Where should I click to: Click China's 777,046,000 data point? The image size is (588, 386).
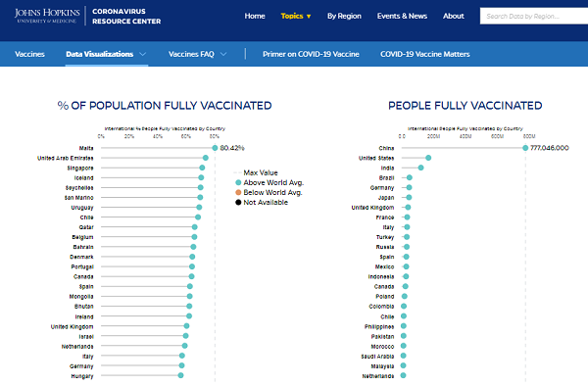[x=525, y=148]
